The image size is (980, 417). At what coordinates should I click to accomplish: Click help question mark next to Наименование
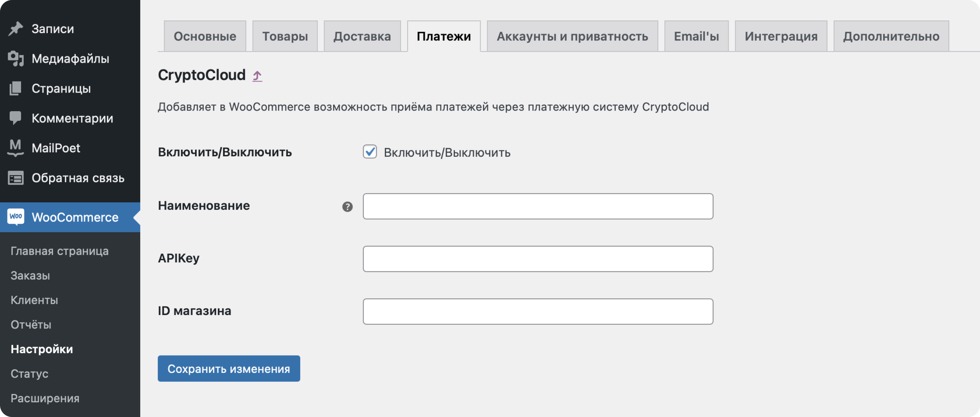(347, 206)
